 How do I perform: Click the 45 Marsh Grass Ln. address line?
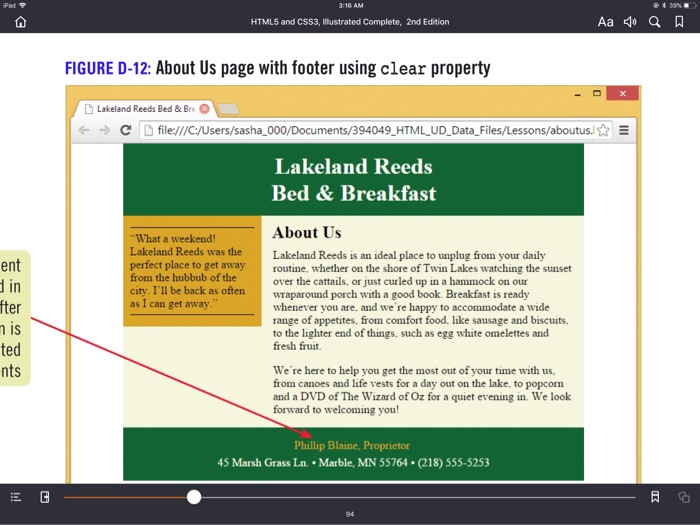tap(353, 462)
